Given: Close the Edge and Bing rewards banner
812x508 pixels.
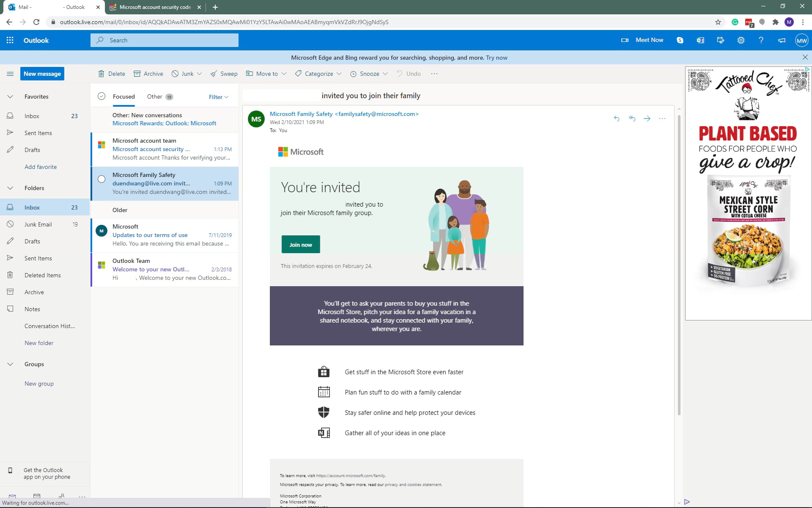Looking at the screenshot, I should tap(805, 57).
